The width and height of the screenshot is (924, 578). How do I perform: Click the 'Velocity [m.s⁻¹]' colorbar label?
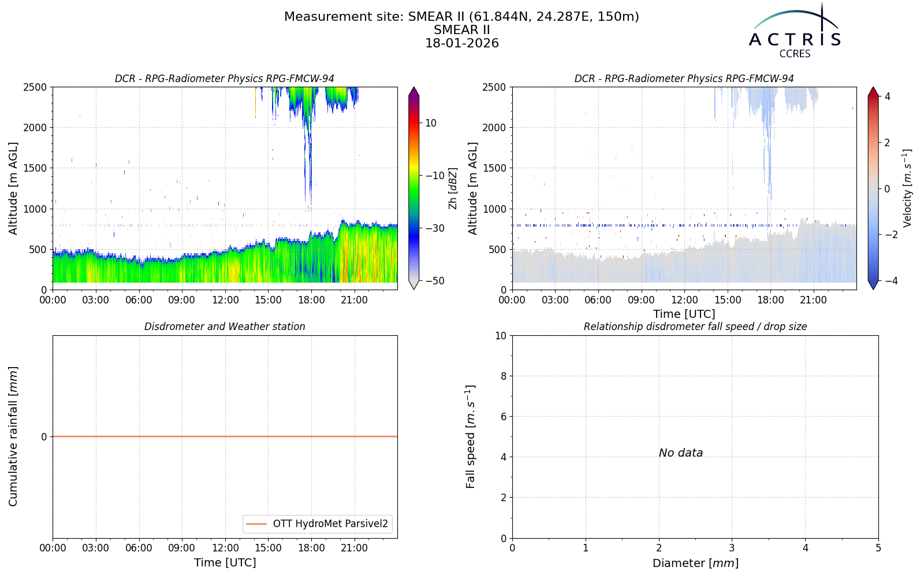coord(907,188)
